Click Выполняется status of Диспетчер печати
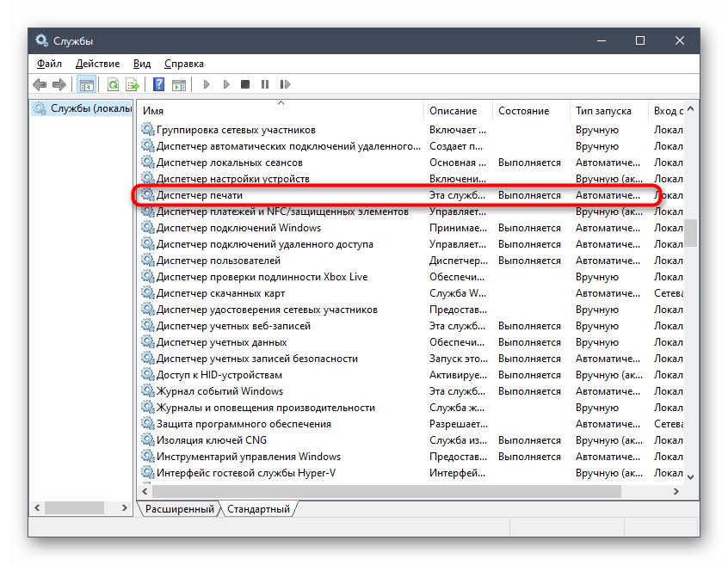The height and width of the screenshot is (565, 728). coord(529,195)
